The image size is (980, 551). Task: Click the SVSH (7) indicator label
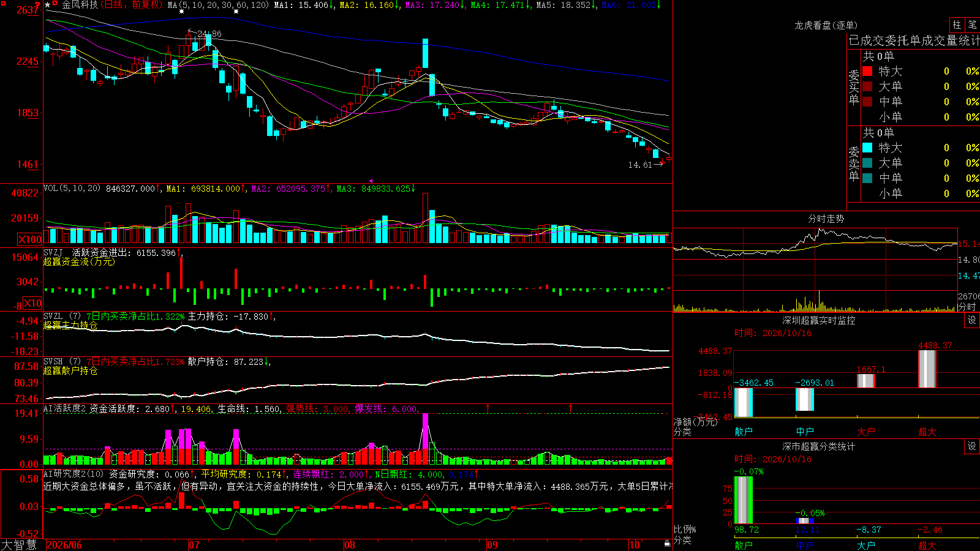point(62,362)
